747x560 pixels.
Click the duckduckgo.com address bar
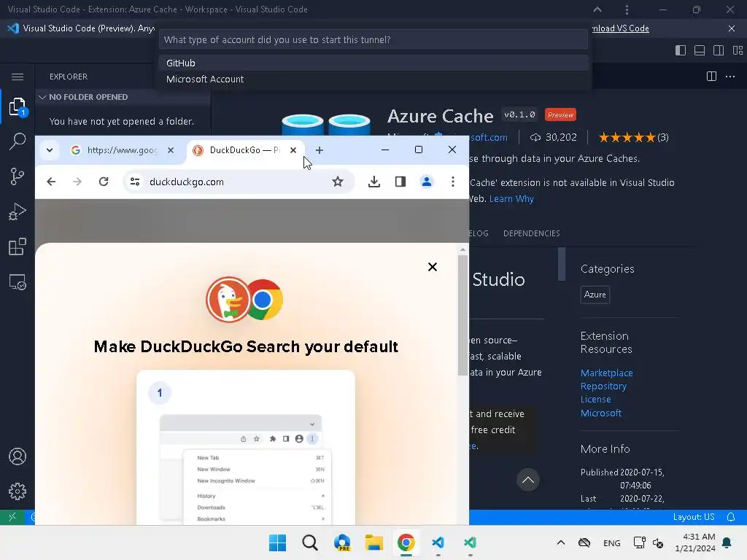click(x=239, y=182)
